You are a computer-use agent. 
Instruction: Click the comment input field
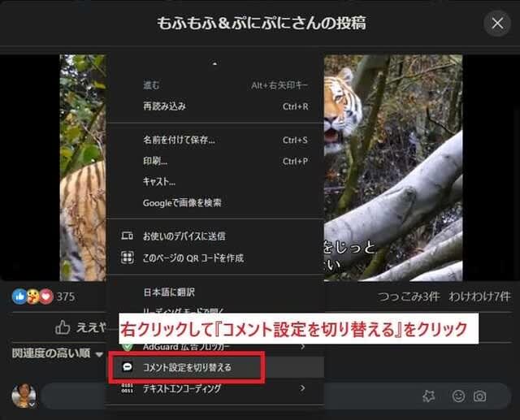tap(227, 396)
